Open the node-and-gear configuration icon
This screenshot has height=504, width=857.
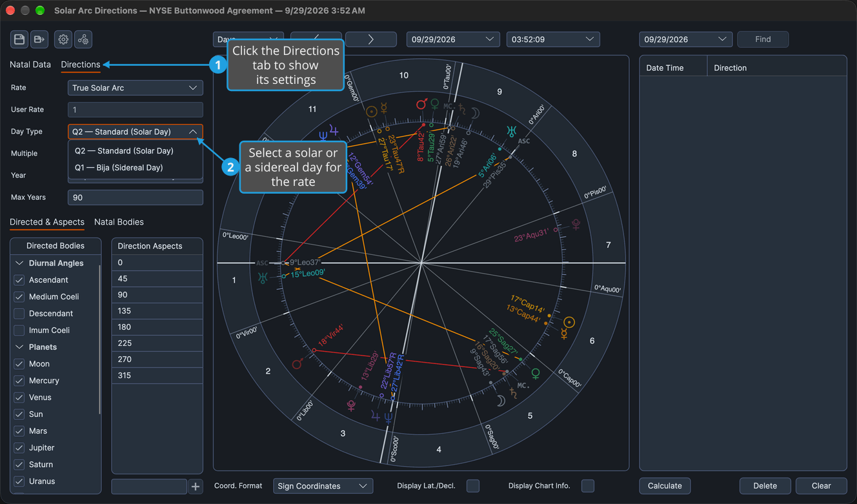(x=83, y=39)
